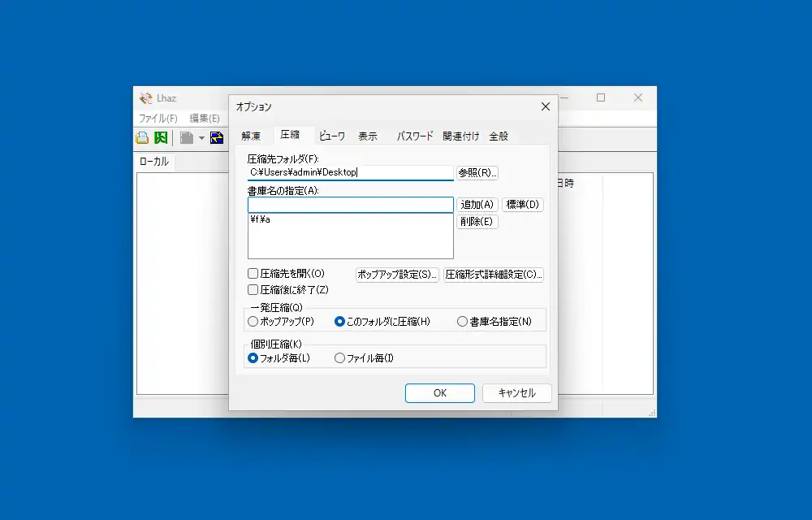Select the ¥f¥a entry in the list
This screenshot has height=520, width=812.
point(260,220)
